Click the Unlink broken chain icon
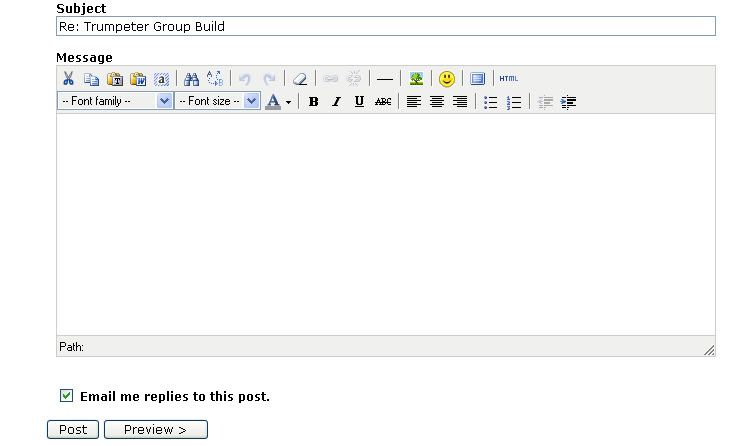 pos(354,79)
